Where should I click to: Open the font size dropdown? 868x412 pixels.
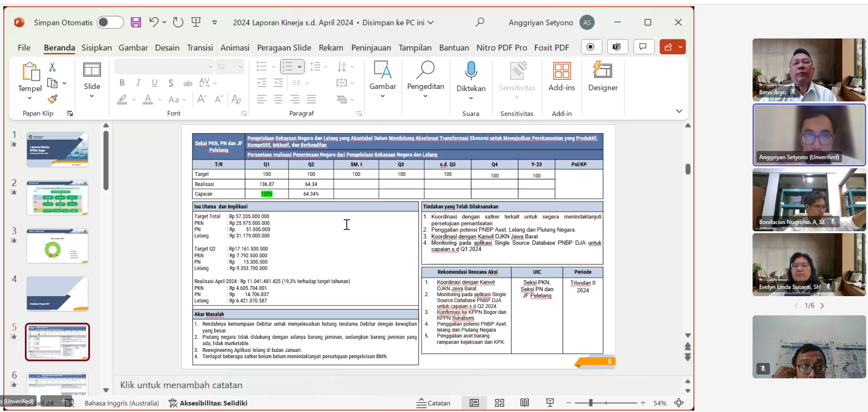coord(240,67)
